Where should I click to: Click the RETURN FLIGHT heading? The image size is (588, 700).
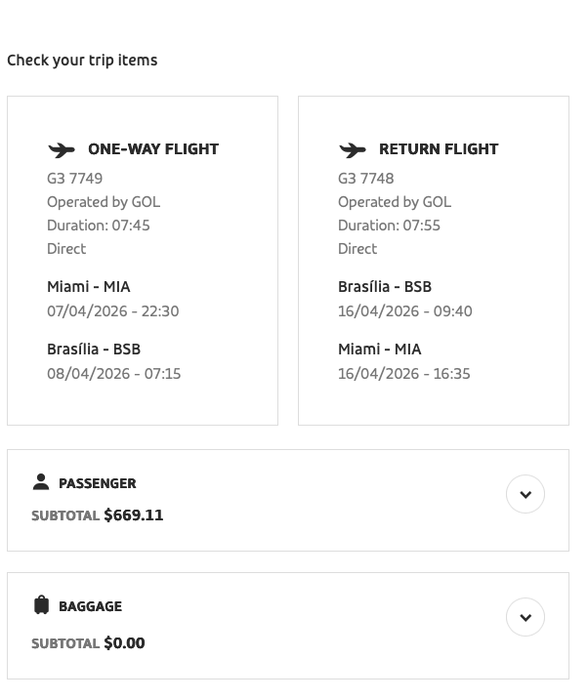pos(439,149)
